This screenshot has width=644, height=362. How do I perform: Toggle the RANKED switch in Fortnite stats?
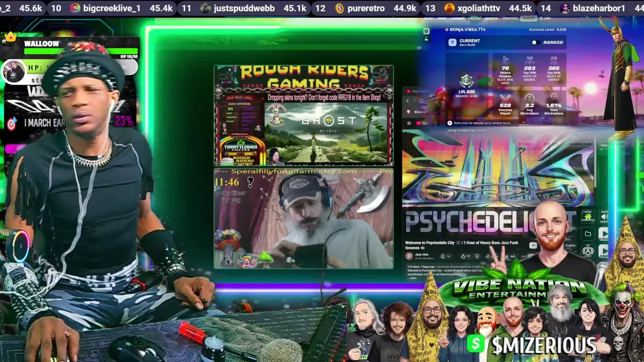click(x=536, y=42)
